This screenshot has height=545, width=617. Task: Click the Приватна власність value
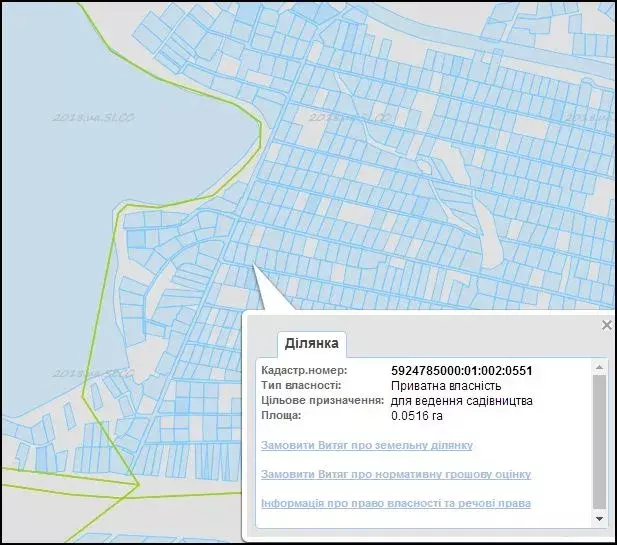coord(445,386)
